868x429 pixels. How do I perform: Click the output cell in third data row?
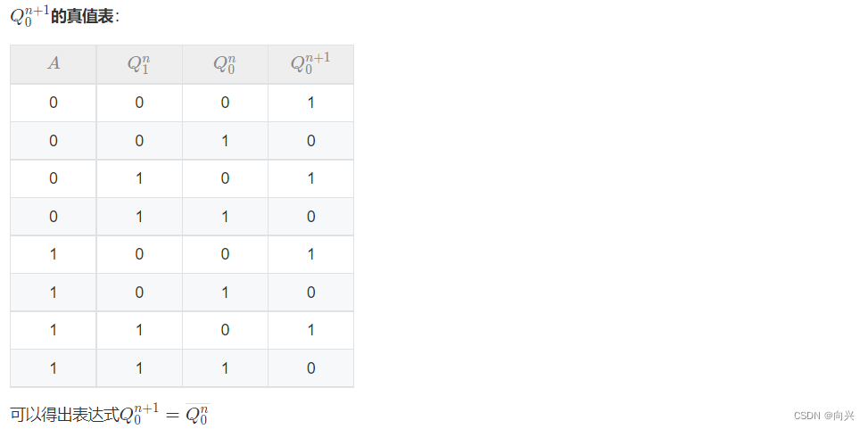310,178
